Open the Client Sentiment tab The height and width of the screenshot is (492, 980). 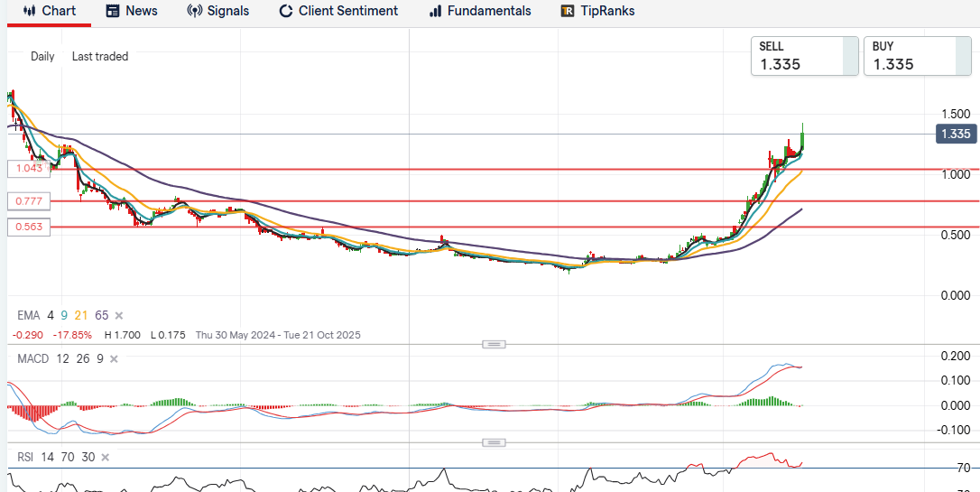337,11
